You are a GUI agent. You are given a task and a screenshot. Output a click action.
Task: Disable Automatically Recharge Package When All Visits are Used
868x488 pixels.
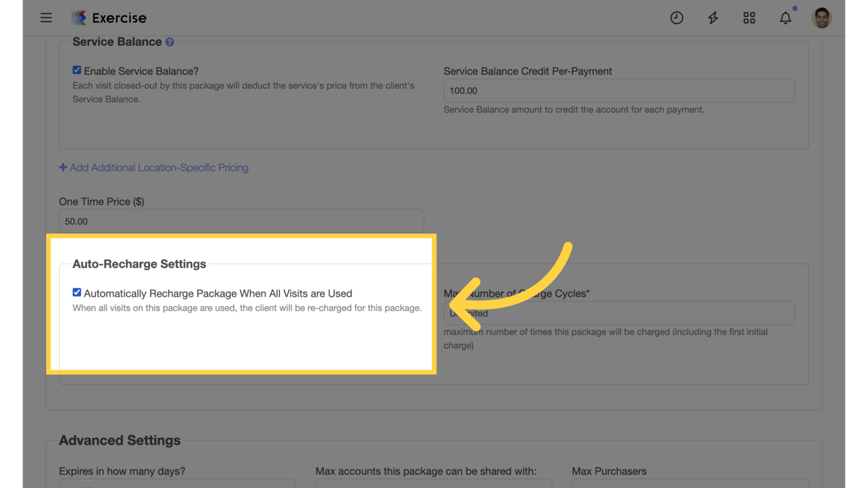(76, 292)
